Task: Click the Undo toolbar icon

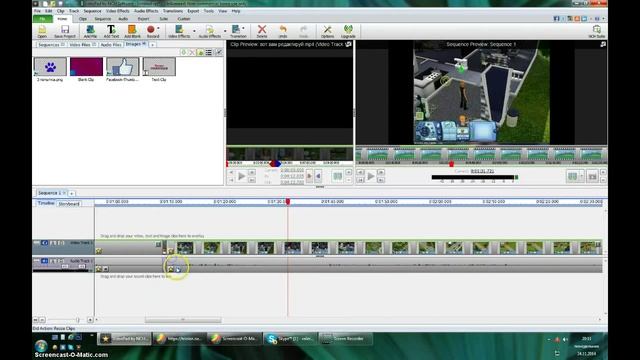Action: click(283, 31)
